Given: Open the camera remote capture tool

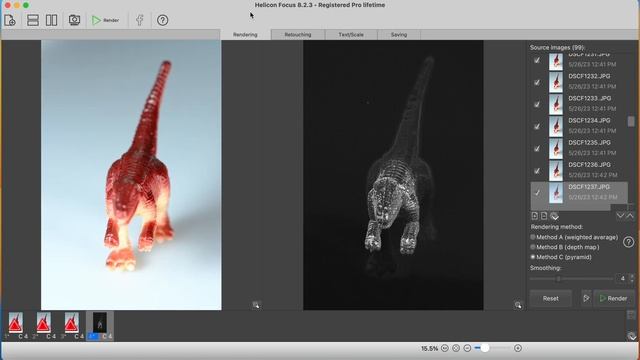Looking at the screenshot, I should click(x=74, y=20).
